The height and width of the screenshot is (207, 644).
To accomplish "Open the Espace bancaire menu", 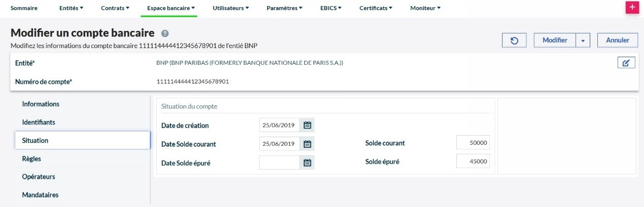I will click(171, 8).
